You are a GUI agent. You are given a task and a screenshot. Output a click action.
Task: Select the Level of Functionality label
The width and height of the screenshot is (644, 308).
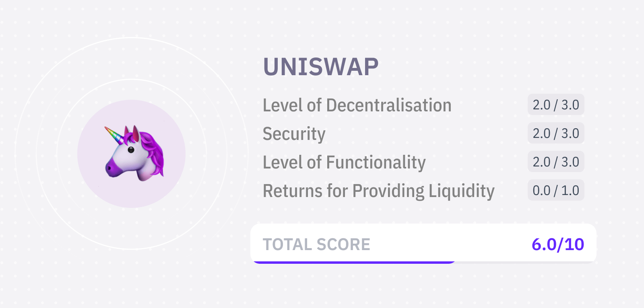(x=344, y=162)
